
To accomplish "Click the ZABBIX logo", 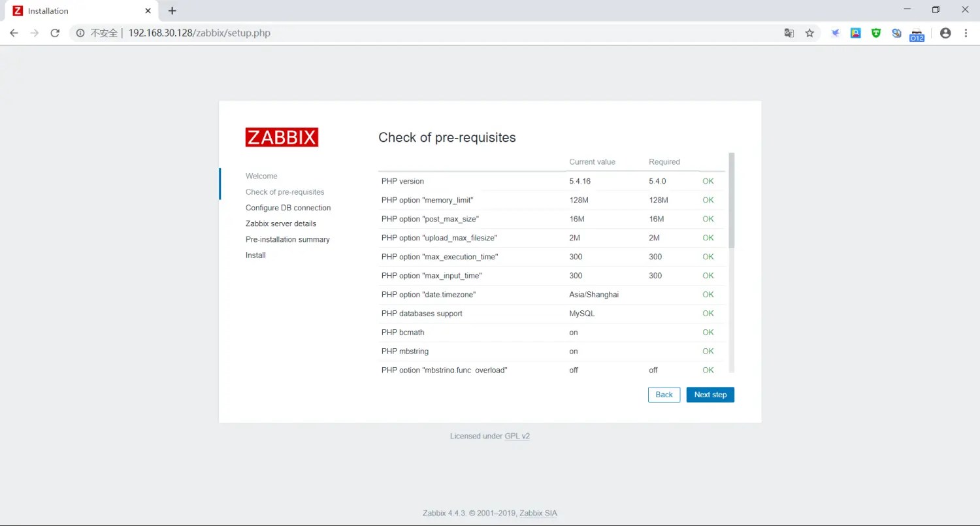I will pos(282,137).
